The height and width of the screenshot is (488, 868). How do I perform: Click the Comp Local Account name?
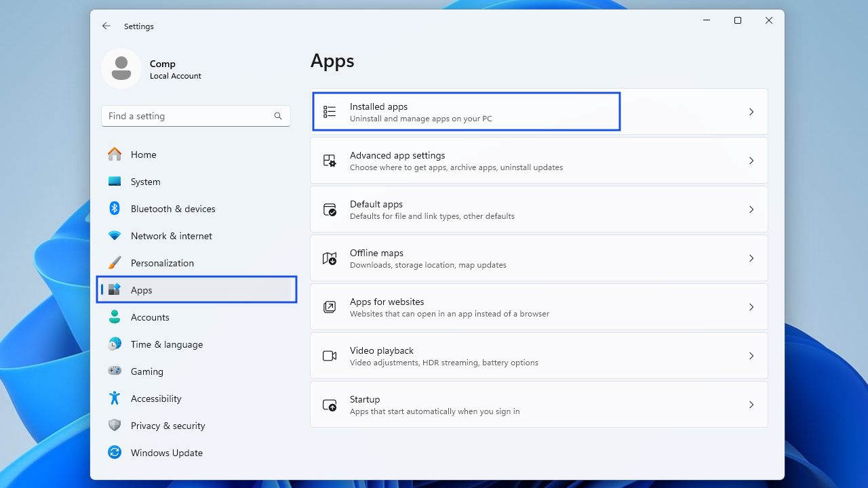176,69
